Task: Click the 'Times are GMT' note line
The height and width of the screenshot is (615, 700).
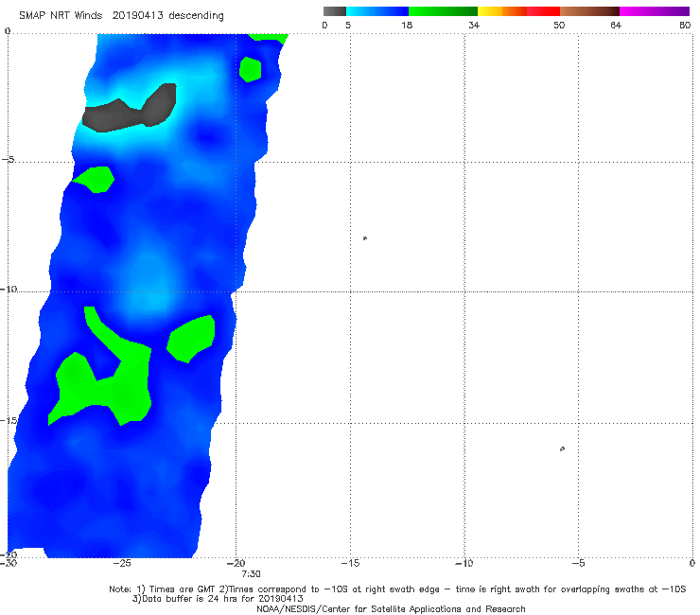Action: 397,589
